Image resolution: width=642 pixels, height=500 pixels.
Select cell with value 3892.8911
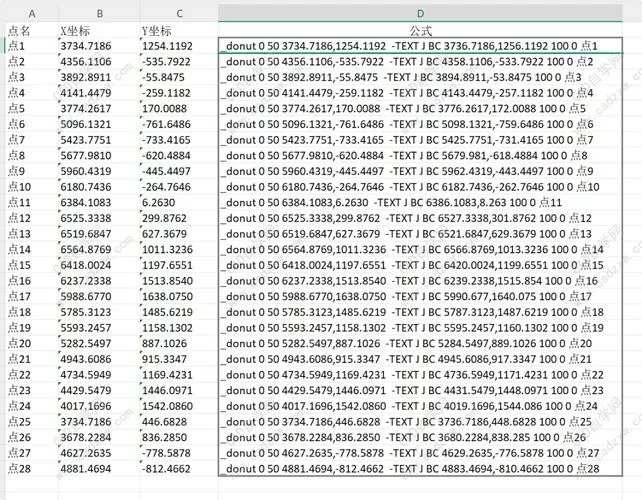99,77
